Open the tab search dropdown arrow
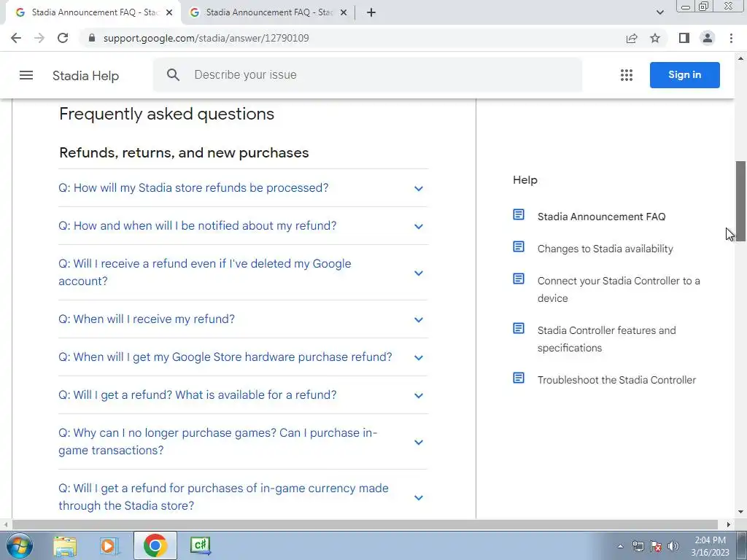Viewport: 747px width, 560px height. click(x=659, y=13)
